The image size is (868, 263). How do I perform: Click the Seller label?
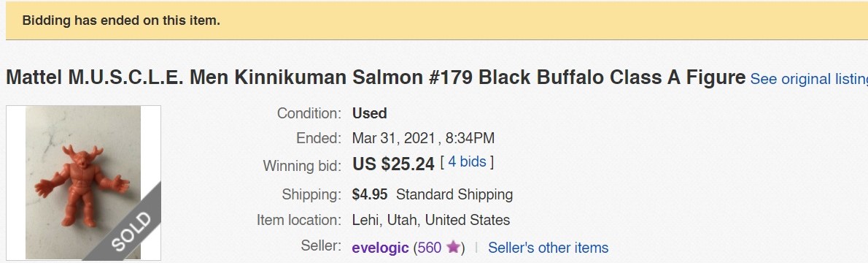tap(321, 245)
